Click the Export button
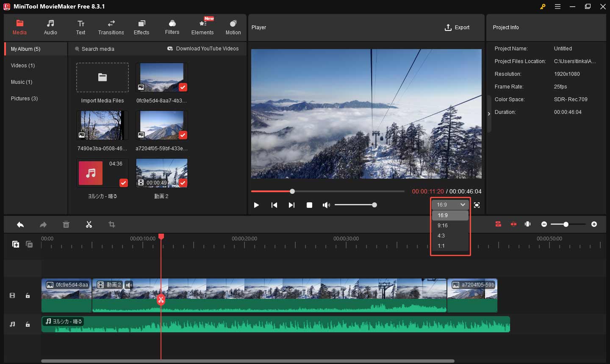The image size is (610, 364). [x=457, y=27]
